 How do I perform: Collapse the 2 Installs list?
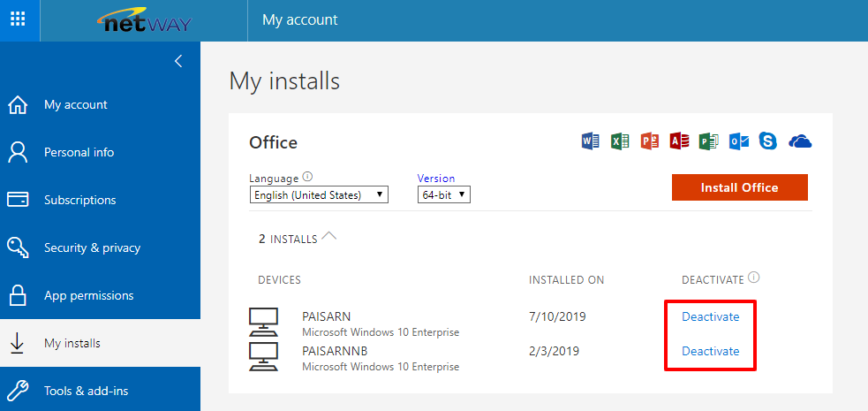click(329, 237)
